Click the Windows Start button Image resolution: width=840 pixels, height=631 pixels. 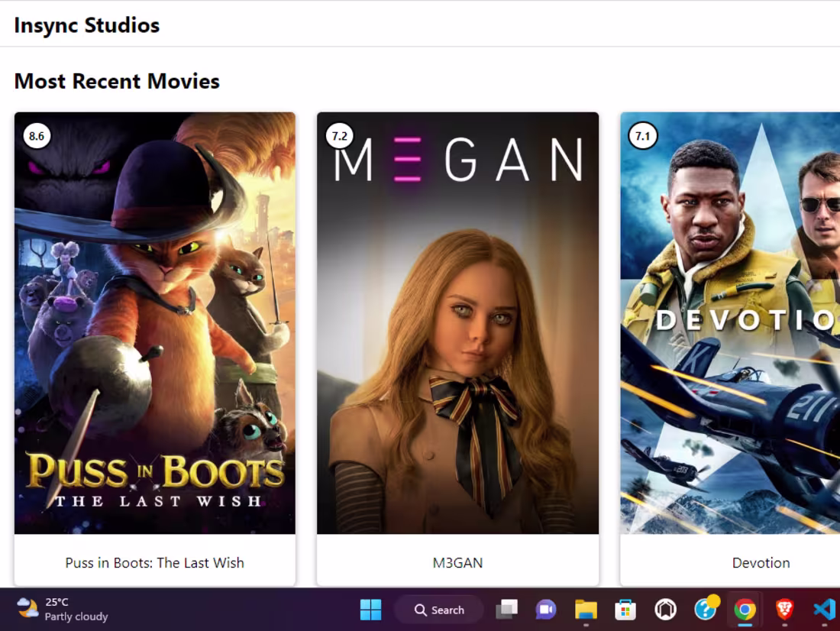pos(370,610)
